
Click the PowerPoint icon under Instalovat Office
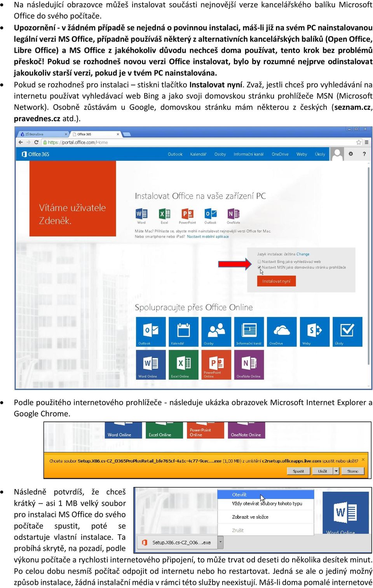188,214
